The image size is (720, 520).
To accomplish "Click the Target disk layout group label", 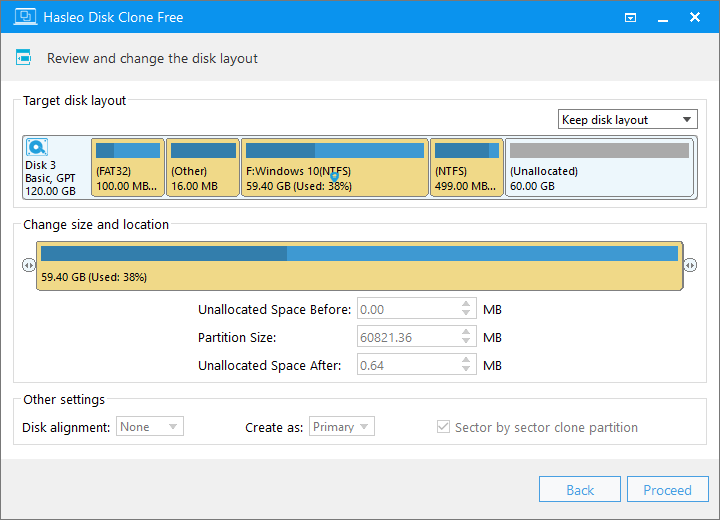I will click(x=74, y=101).
